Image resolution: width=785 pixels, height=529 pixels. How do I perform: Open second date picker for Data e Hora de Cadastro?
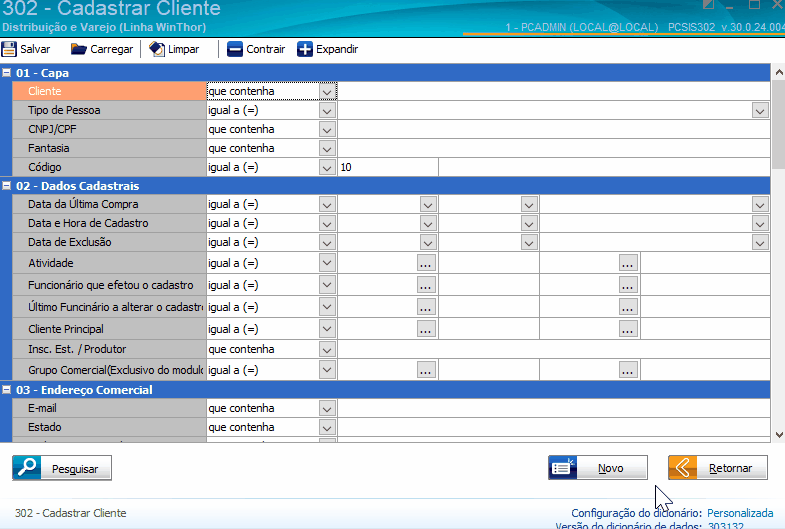529,223
